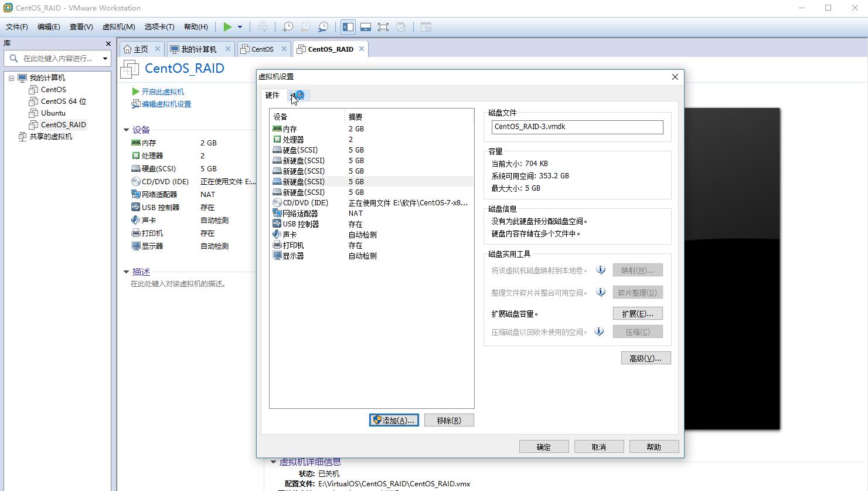The image size is (868, 491).
Task: Enter full screen mode via toolbar icon
Action: [383, 27]
